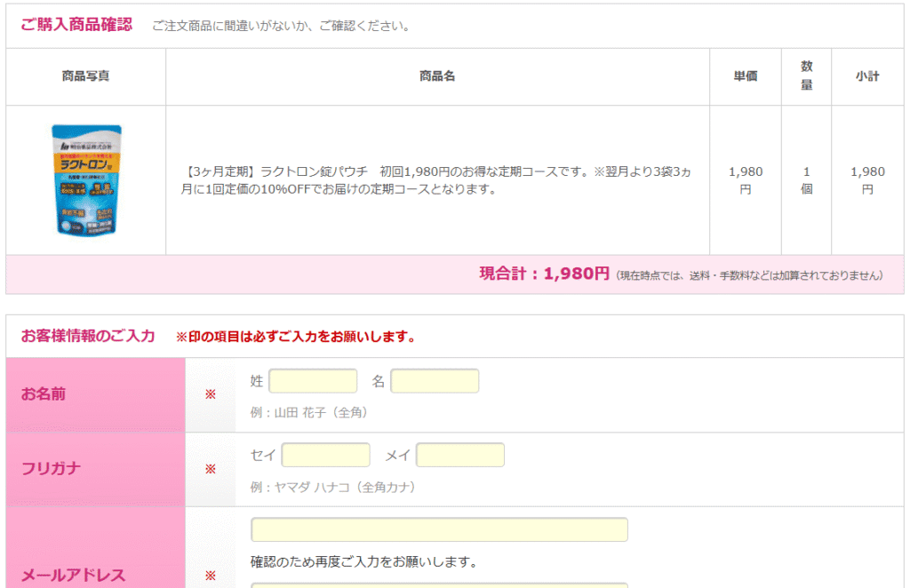Click the 名 (first name) input field
Image resolution: width=910 pixels, height=588 pixels.
click(x=435, y=381)
